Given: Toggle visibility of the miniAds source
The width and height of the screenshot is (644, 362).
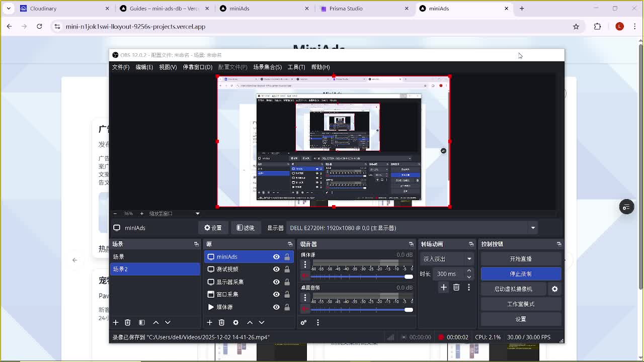Looking at the screenshot, I should (276, 257).
